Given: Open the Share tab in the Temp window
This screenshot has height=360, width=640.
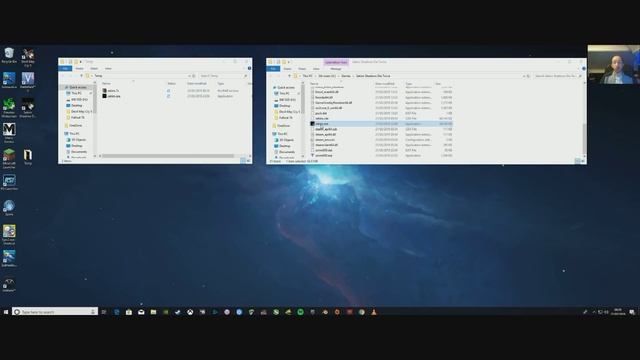Looking at the screenshot, I should point(94,69).
